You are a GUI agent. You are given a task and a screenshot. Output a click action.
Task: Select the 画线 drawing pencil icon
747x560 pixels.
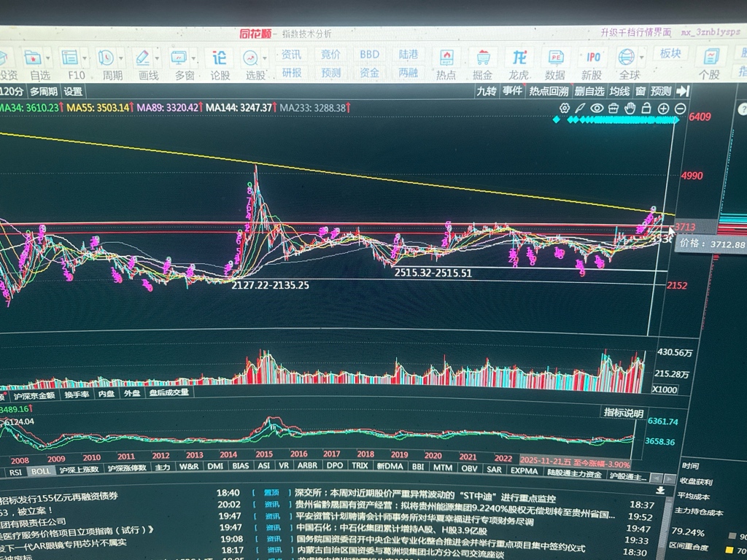point(142,58)
